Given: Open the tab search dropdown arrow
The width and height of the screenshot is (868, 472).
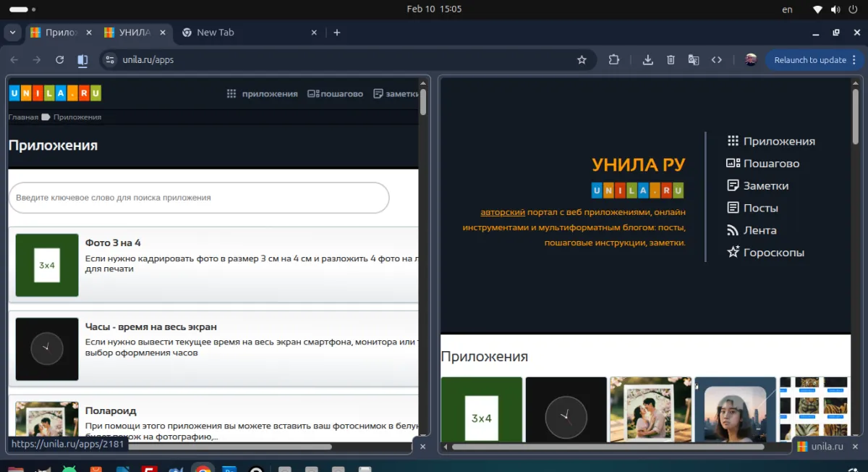Looking at the screenshot, I should pos(12,32).
